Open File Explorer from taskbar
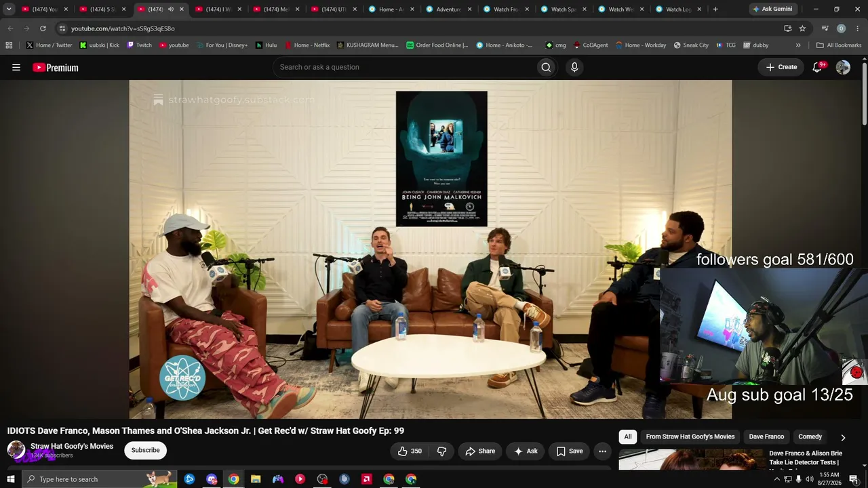Screen dimensions: 868x488 click(x=256, y=479)
